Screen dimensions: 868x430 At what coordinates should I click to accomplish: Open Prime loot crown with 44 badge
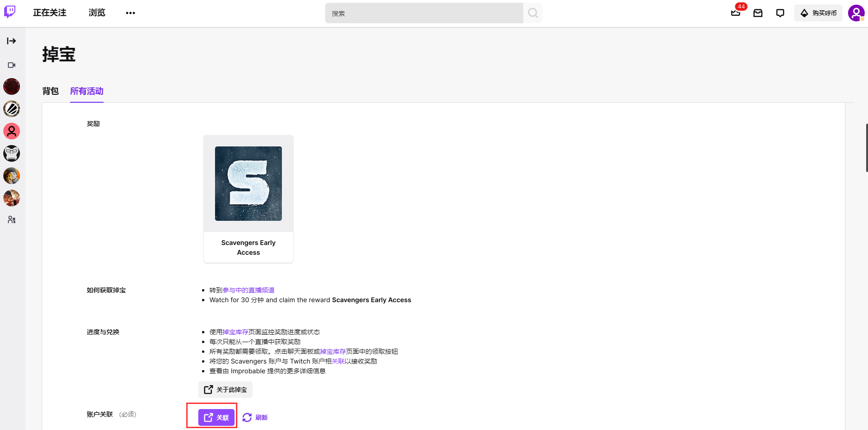[x=736, y=13]
